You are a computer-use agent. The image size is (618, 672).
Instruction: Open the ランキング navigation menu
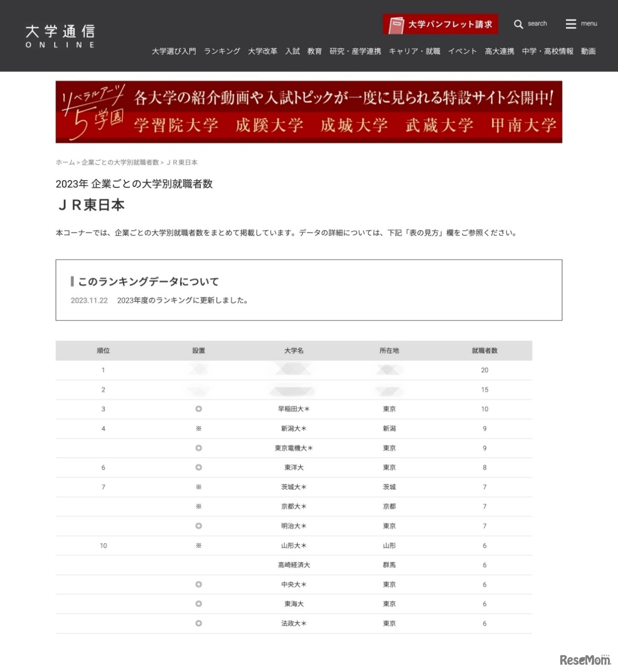[221, 51]
